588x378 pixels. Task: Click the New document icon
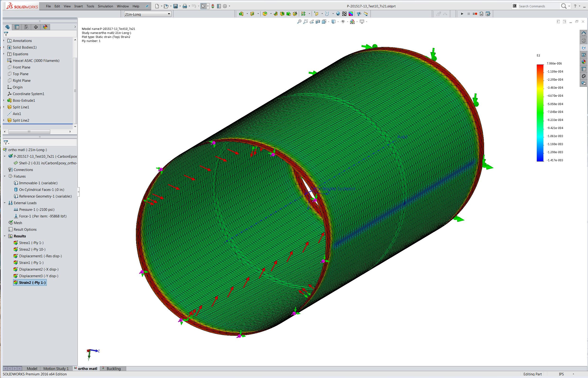tap(157, 6)
